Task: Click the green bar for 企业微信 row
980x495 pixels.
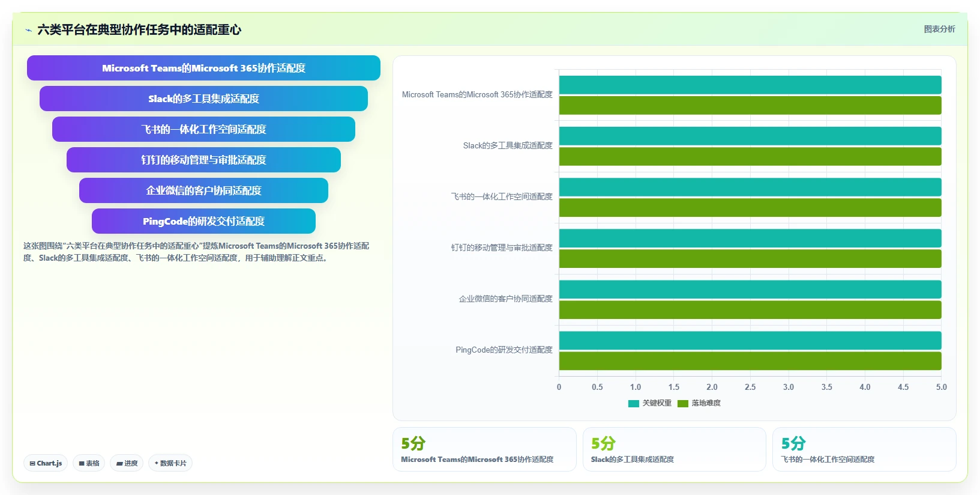Action: (x=750, y=309)
